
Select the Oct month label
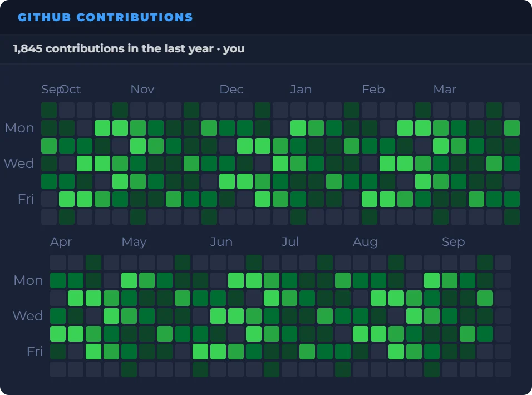70,89
